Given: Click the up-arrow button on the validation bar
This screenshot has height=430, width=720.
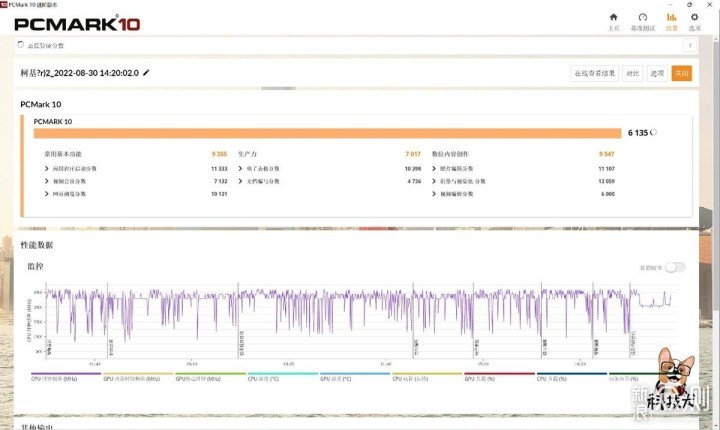Looking at the screenshot, I should tap(690, 45).
